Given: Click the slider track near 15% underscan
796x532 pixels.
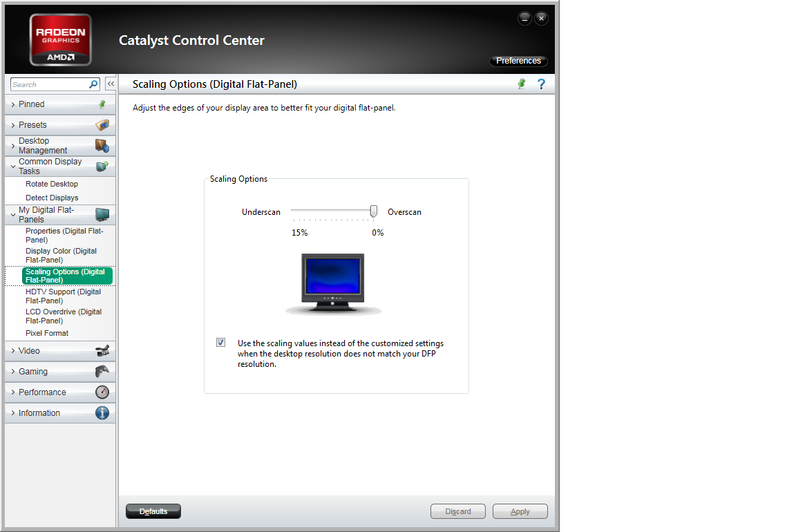Looking at the screenshot, I should (x=294, y=210).
